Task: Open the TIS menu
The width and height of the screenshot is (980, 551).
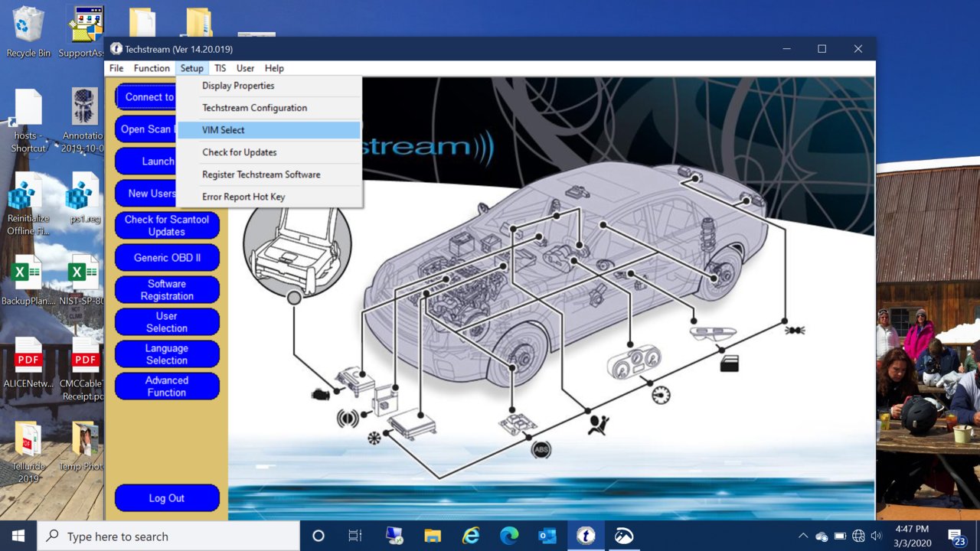Action: coord(220,68)
